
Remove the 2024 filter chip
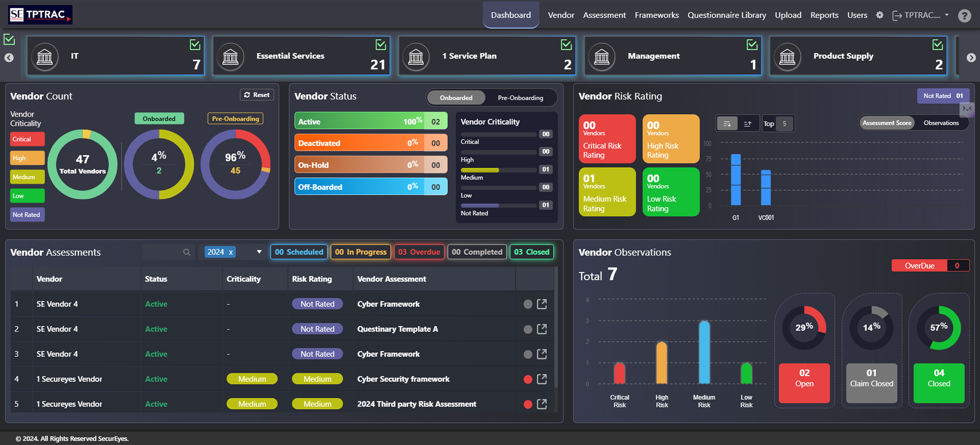(x=230, y=252)
